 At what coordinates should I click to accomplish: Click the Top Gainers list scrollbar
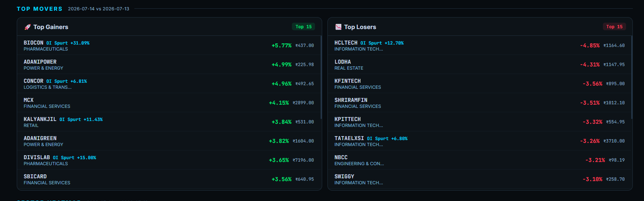(321, 78)
